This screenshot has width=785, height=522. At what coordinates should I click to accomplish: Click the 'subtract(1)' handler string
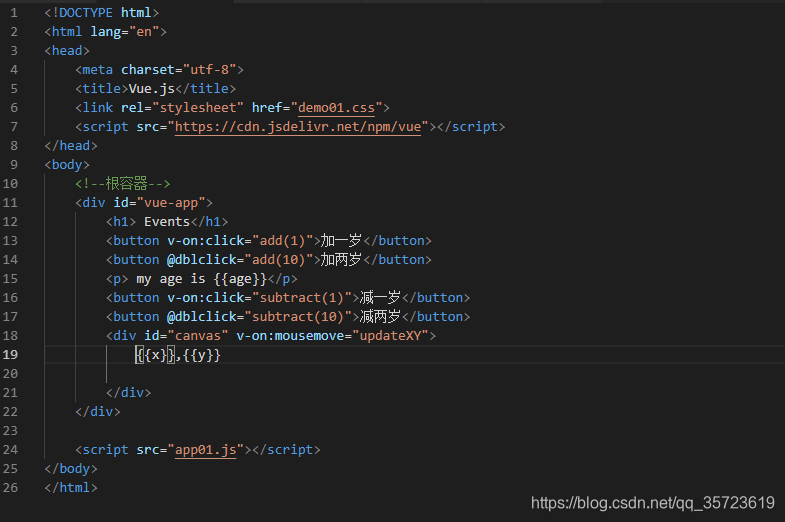(301, 298)
